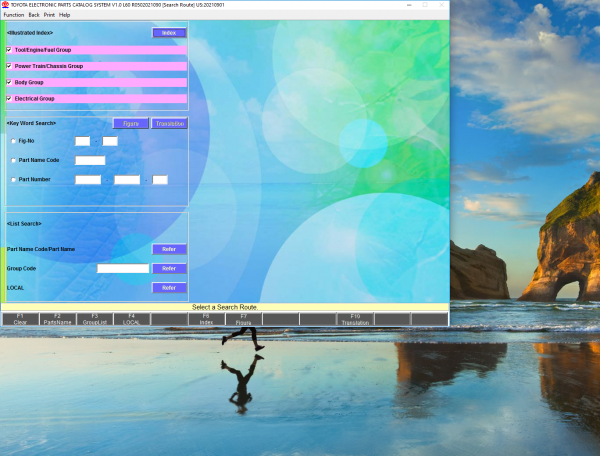Maximize the Toyota parts catalog window
This screenshot has height=456, width=600.
click(x=425, y=5)
